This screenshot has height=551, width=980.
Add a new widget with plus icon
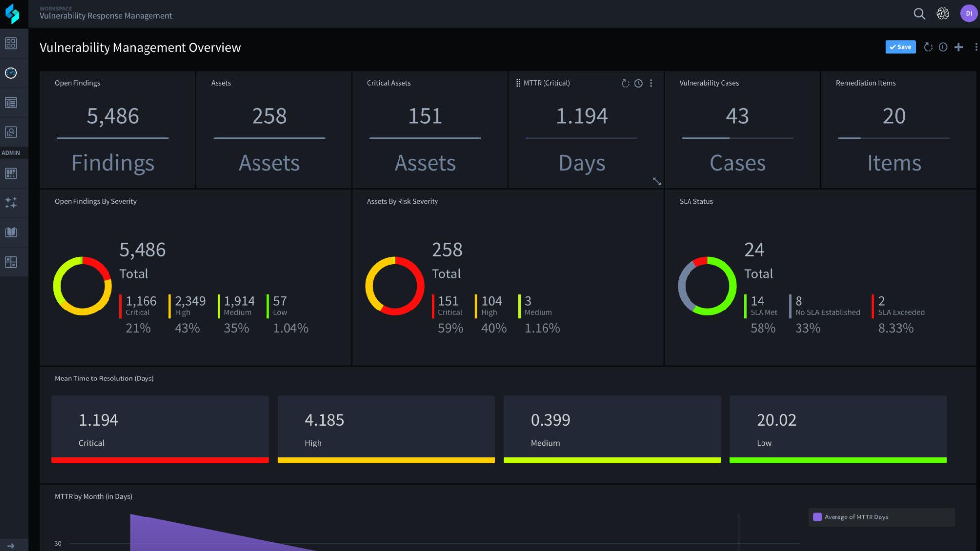tap(958, 47)
